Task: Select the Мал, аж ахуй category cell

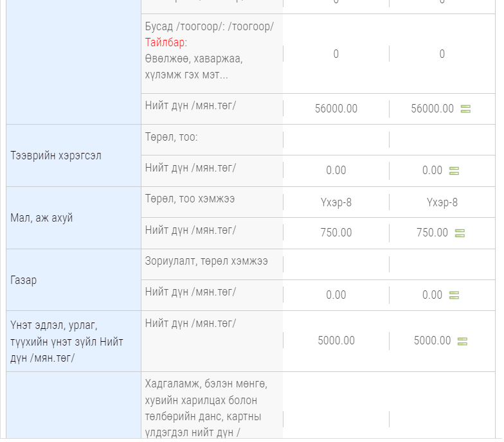Action: [x=42, y=218]
